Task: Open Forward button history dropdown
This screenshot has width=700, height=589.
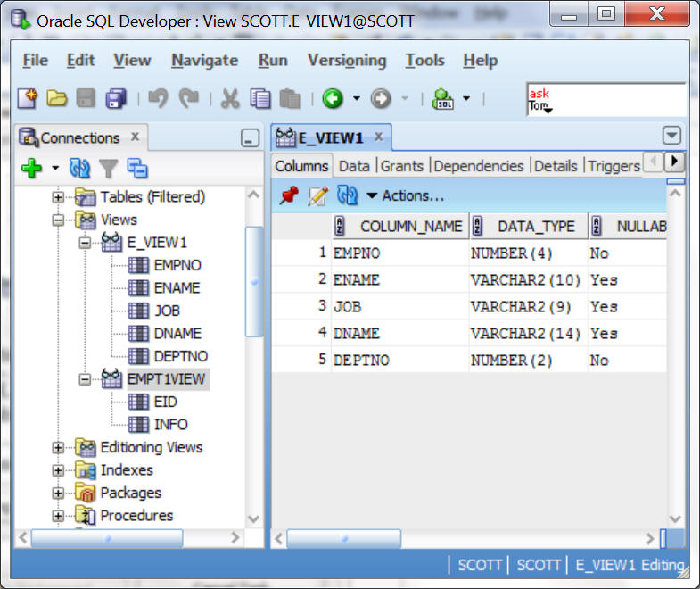Action: click(405, 98)
